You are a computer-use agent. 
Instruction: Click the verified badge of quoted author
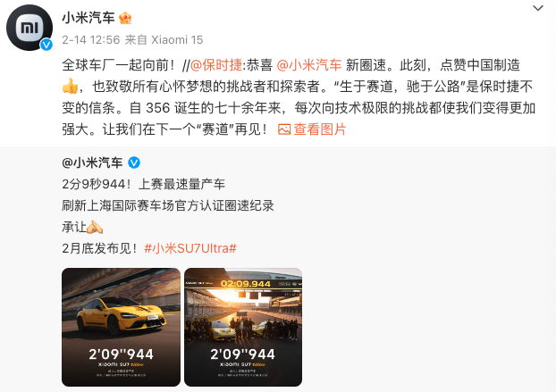134,163
